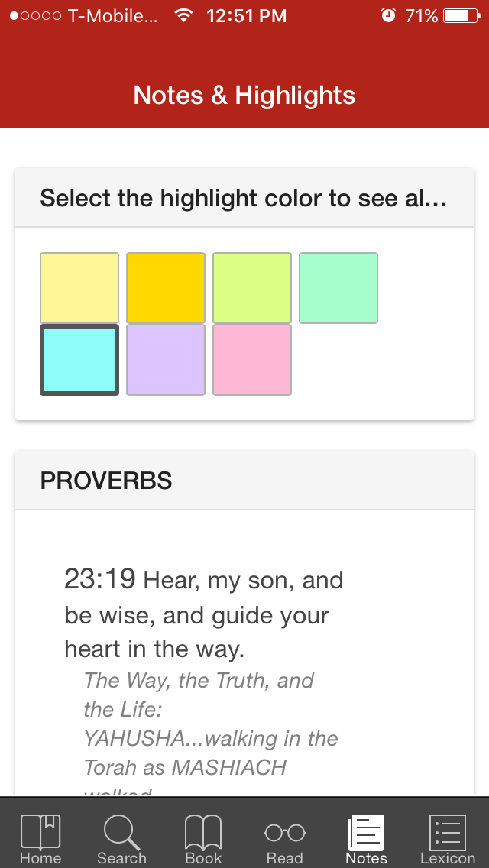Select the pale yellow highlight color

(x=79, y=288)
